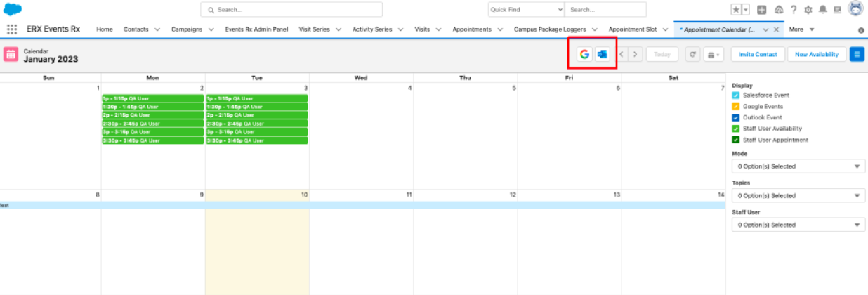The image size is (868, 295).
Task: Click the global Search field
Action: 291,10
